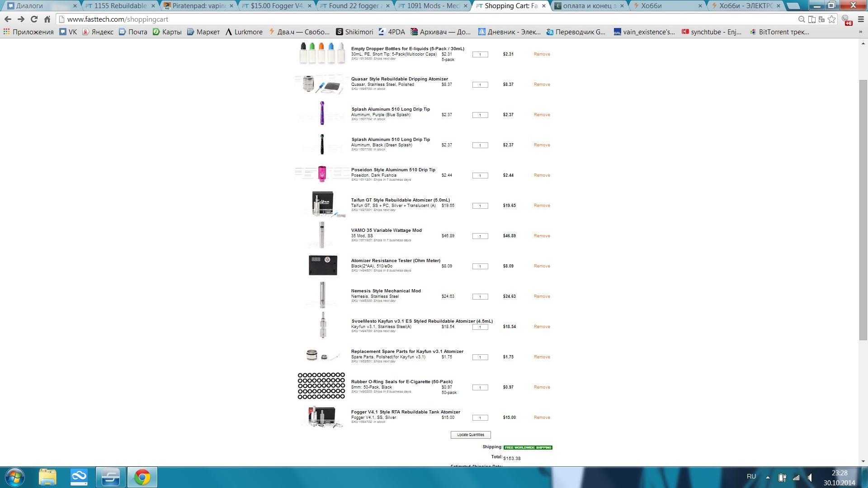This screenshot has width=868, height=488.
Task: Open the Atomizer Resistance Tester thumbnail
Action: pyautogui.click(x=323, y=265)
